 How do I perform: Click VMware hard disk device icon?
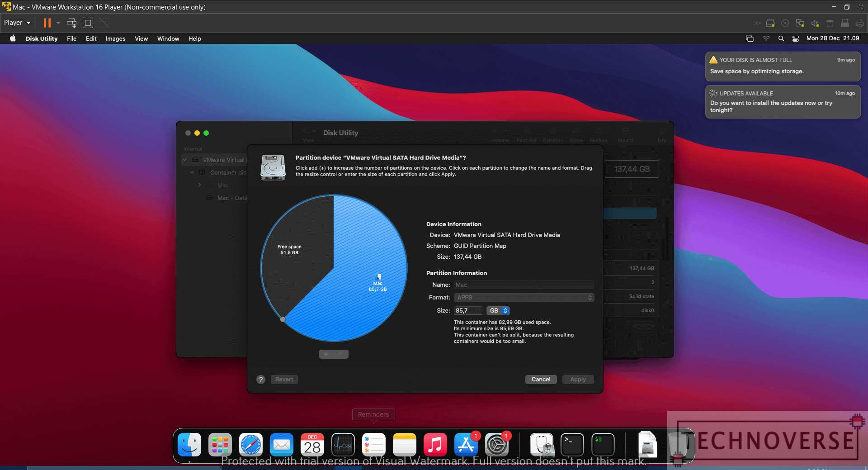(770, 23)
